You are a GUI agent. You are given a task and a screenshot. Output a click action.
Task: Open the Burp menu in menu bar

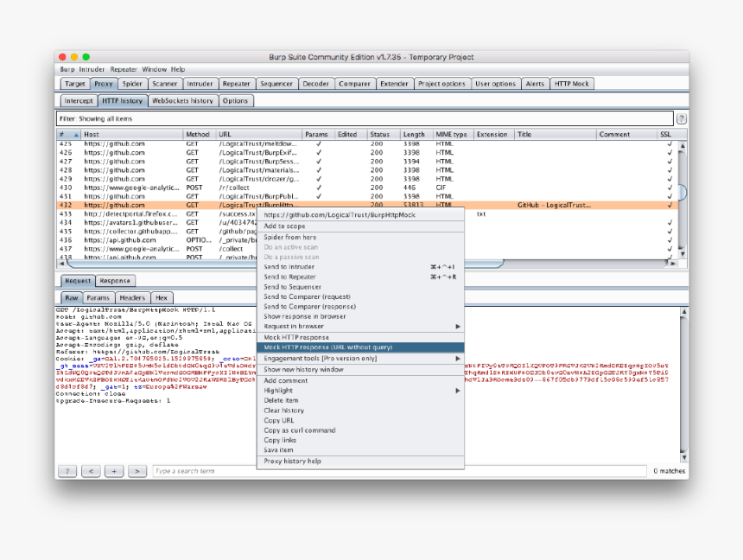pos(67,69)
